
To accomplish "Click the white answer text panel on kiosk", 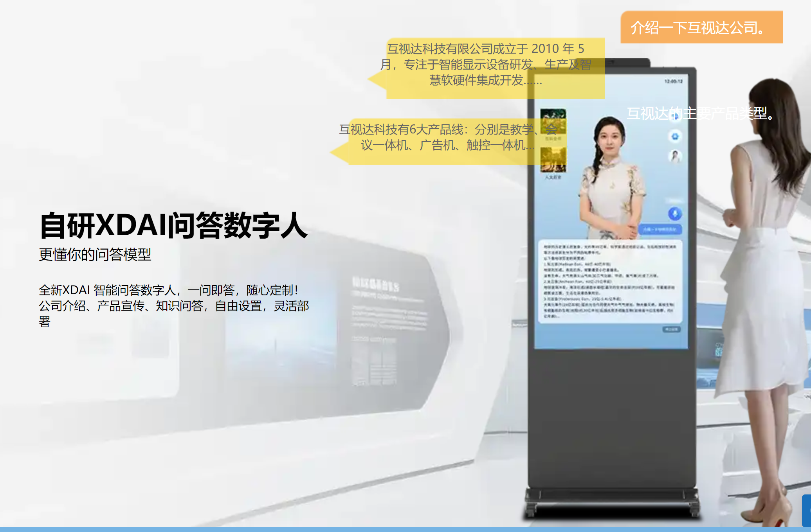I will [x=610, y=281].
